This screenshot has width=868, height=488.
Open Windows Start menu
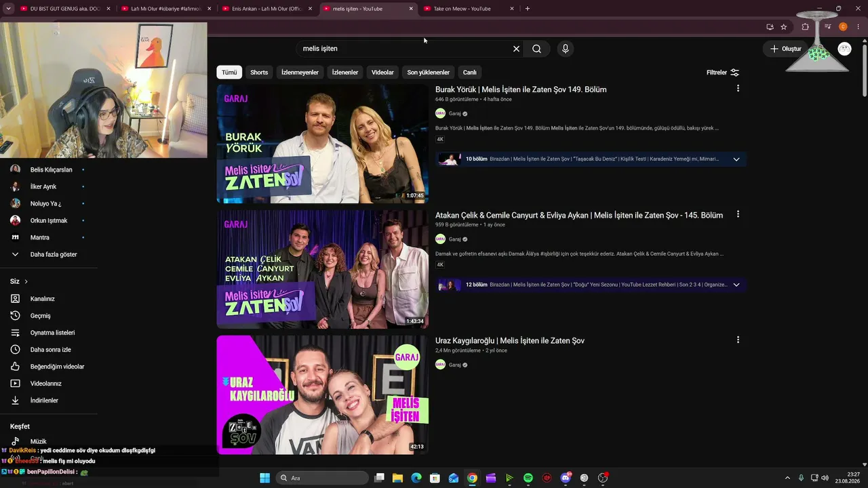pyautogui.click(x=264, y=478)
